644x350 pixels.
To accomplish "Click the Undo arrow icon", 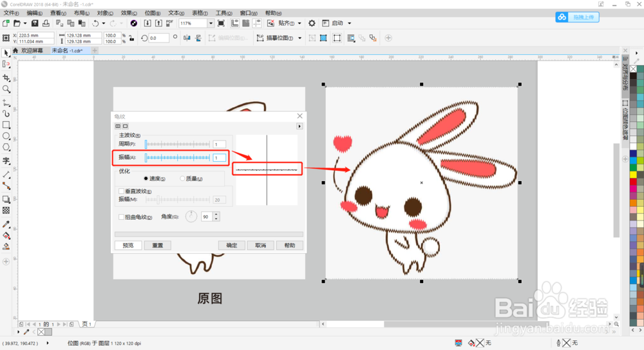I will [95, 23].
